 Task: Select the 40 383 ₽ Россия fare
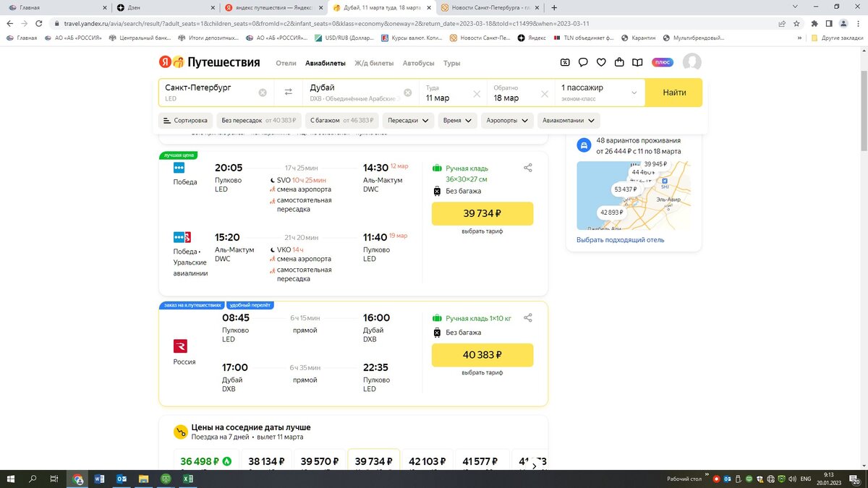point(482,355)
